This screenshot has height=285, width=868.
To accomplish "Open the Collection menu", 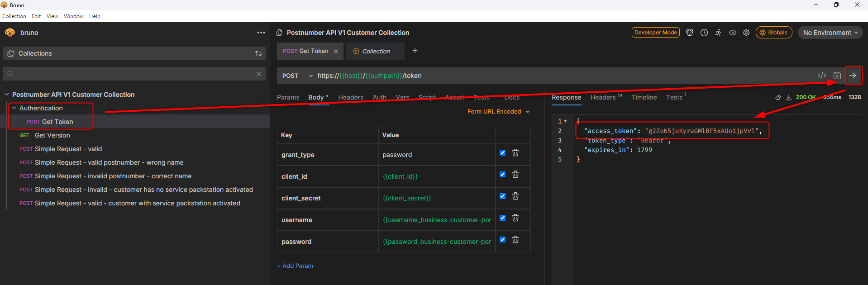I will click(x=14, y=16).
